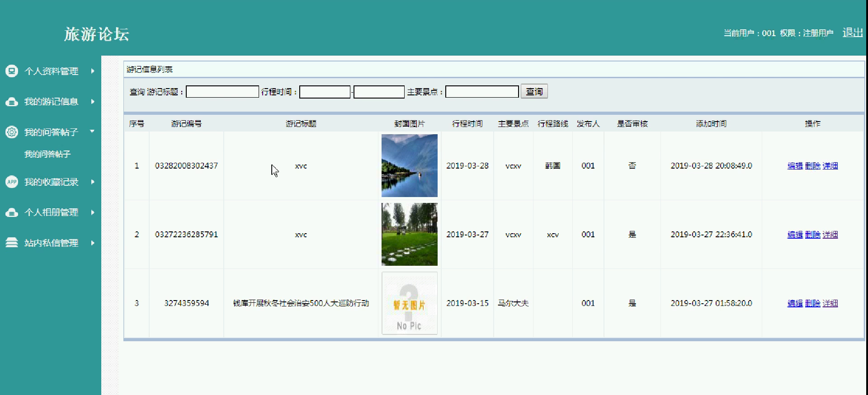The height and width of the screenshot is (395, 868).
Task: Click the 游记信息列表 panel title
Action: click(x=150, y=69)
